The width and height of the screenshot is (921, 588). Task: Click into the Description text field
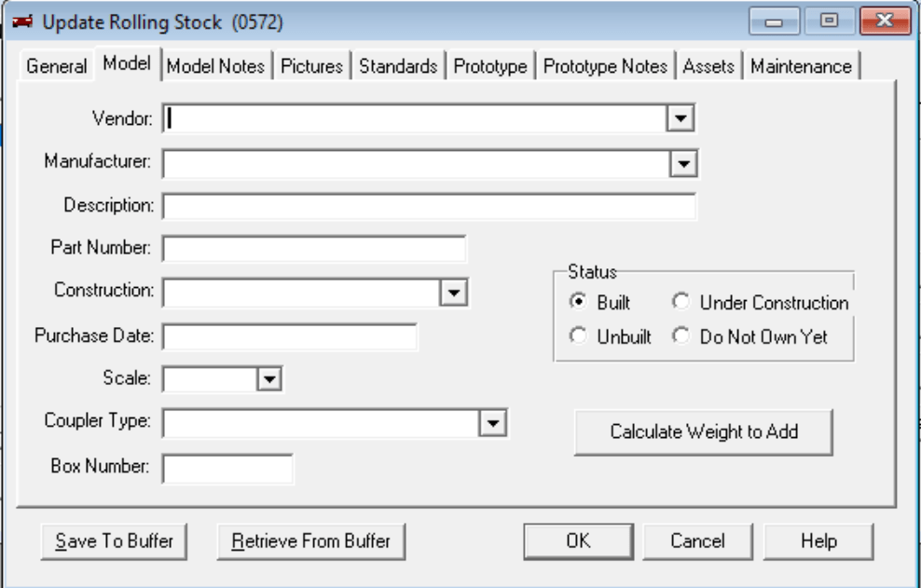[429, 205]
